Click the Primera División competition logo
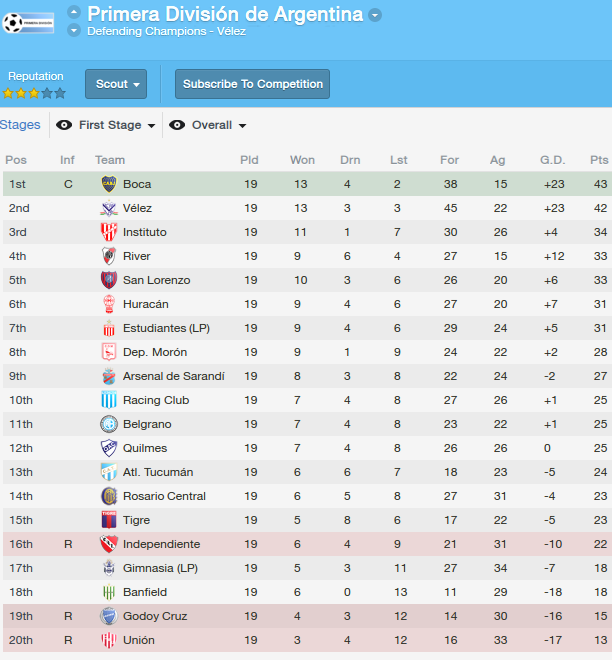 point(28,23)
